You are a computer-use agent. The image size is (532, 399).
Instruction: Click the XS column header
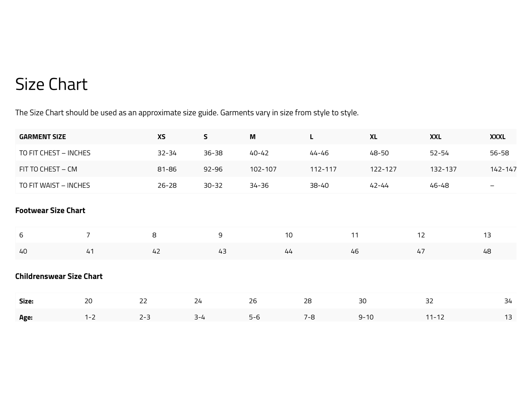161,137
